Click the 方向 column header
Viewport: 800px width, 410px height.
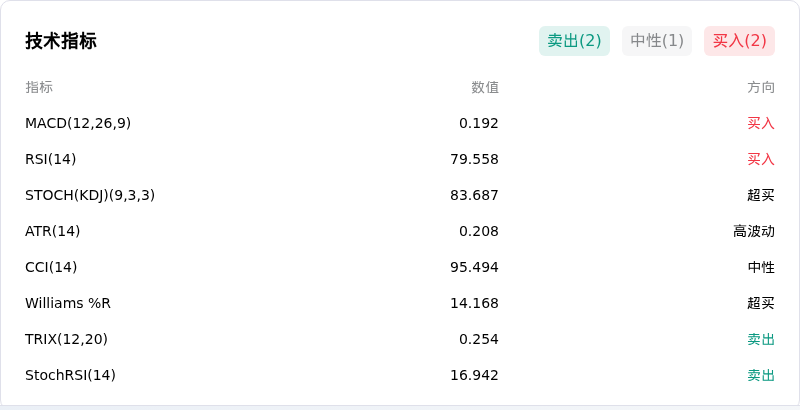[761, 87]
